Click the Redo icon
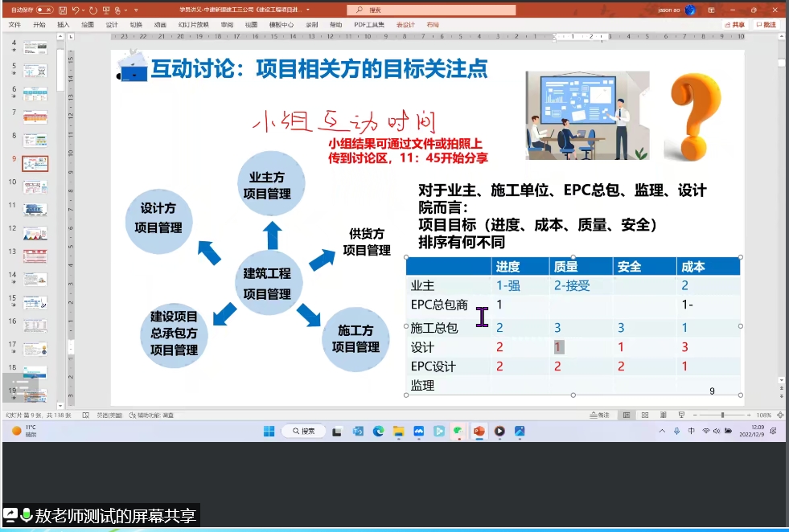 point(92,10)
